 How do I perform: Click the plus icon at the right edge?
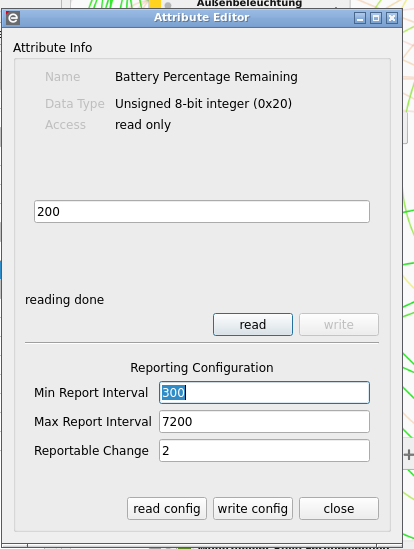pos(408,455)
